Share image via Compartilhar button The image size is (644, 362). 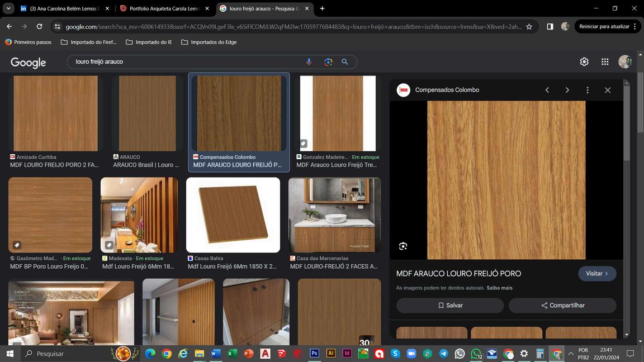562,306
